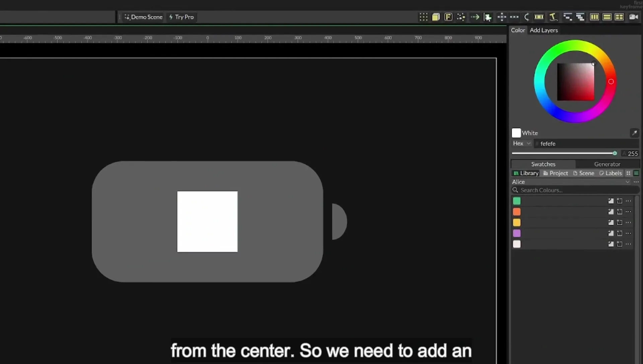Image resolution: width=643 pixels, height=364 pixels.
Task: Select the Project swatches tab
Action: pyautogui.click(x=556, y=173)
